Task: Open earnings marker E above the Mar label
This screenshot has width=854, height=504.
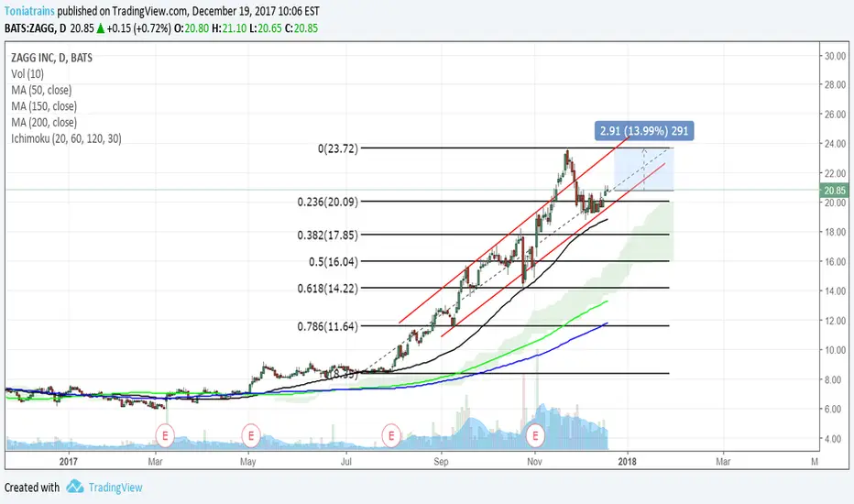Action: tap(165, 436)
